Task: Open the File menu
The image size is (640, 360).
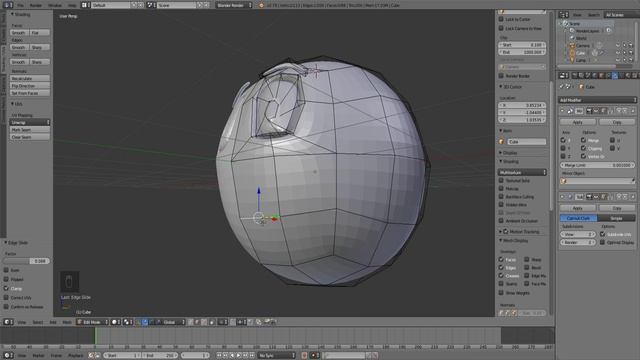Action: pyautogui.click(x=20, y=5)
